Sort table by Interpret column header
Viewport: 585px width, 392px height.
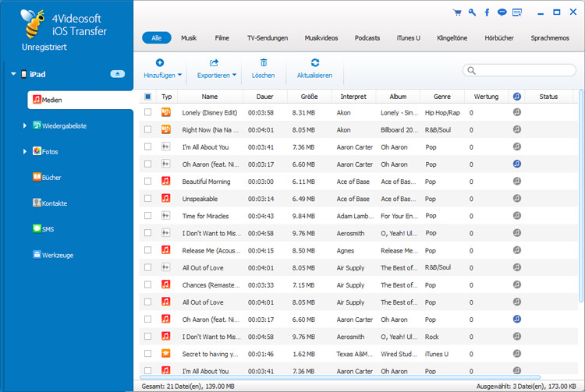(353, 97)
